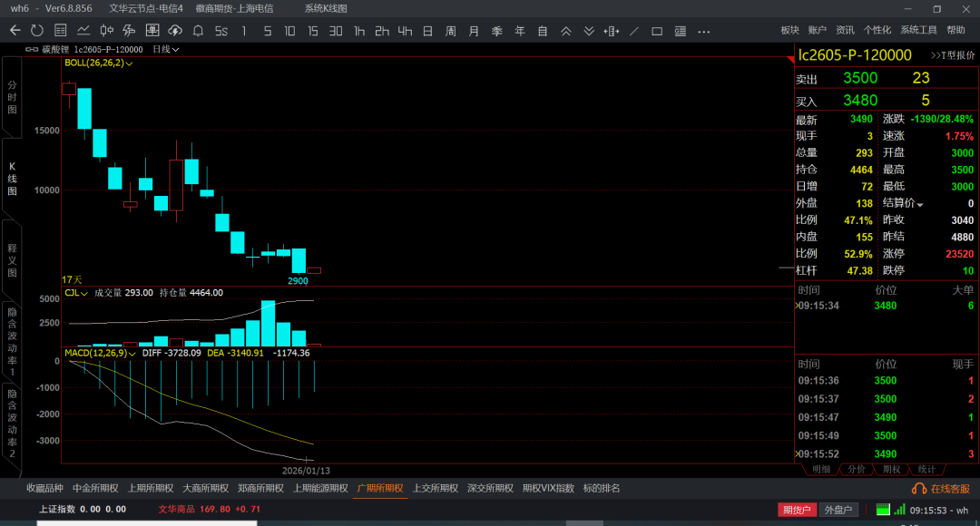Select the trend line drawing tool
This screenshot has height=526, width=980.
[634, 31]
